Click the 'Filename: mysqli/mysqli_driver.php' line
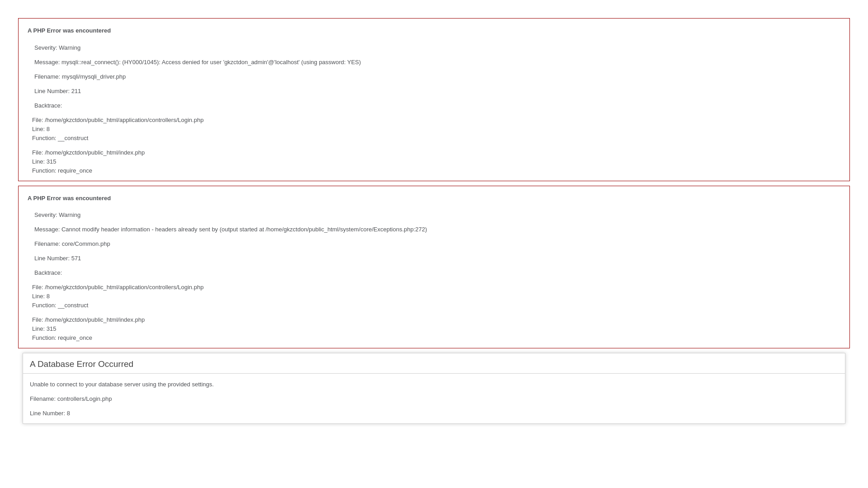868x488 pixels. point(80,77)
